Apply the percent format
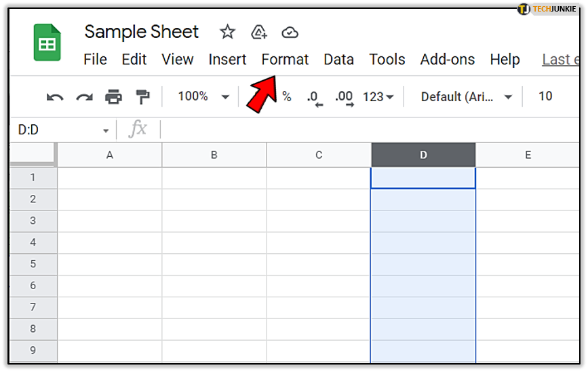Image resolution: width=588 pixels, height=372 pixels. [x=287, y=97]
